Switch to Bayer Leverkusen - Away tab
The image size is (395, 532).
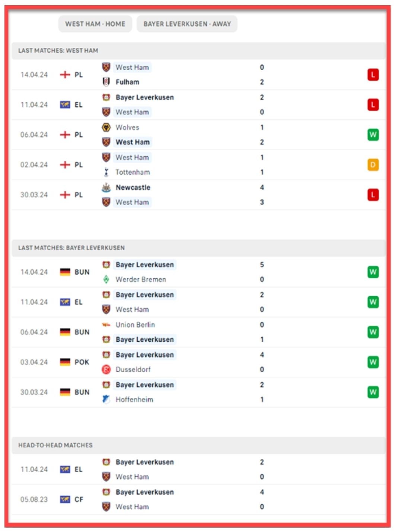[x=187, y=24]
